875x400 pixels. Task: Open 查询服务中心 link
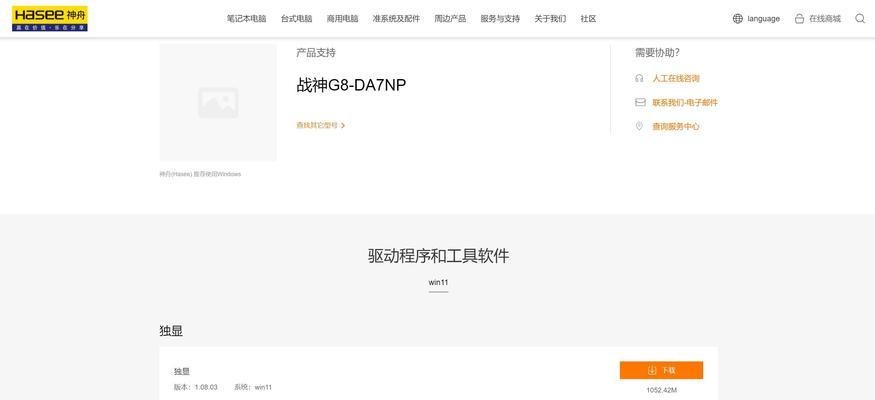click(x=676, y=127)
